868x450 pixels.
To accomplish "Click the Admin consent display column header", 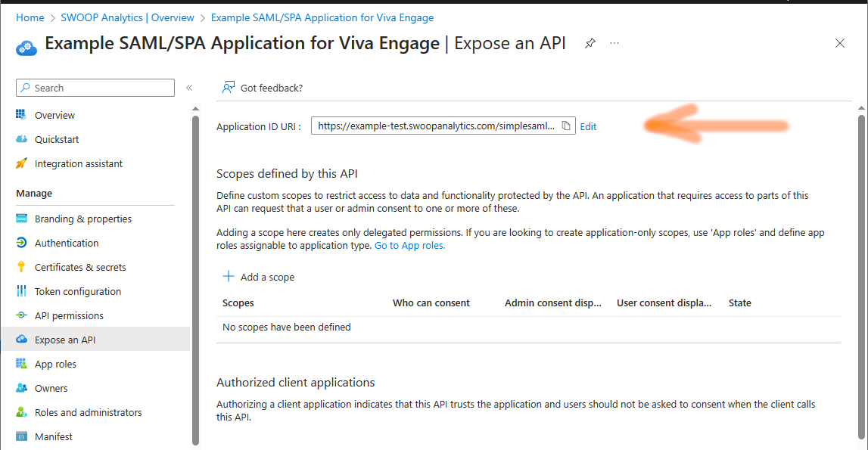I will coord(553,303).
